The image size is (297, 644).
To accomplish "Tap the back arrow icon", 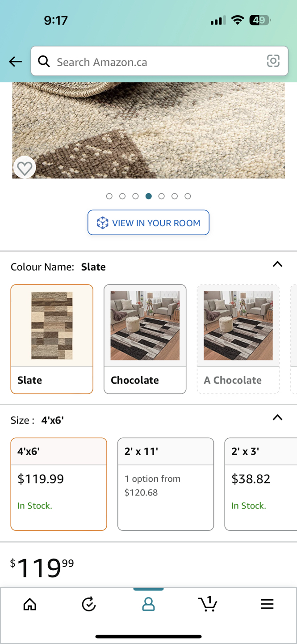I will tap(15, 62).
